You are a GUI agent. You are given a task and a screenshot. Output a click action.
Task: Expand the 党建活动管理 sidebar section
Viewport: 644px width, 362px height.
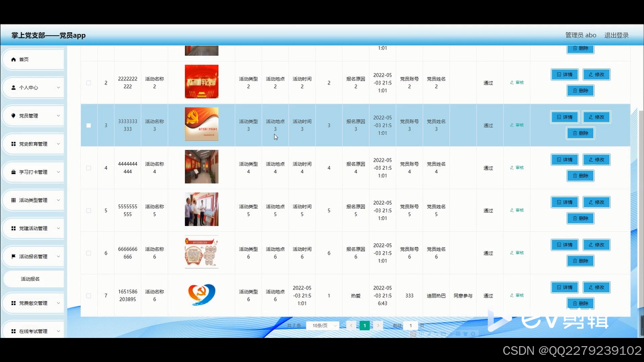tap(33, 228)
